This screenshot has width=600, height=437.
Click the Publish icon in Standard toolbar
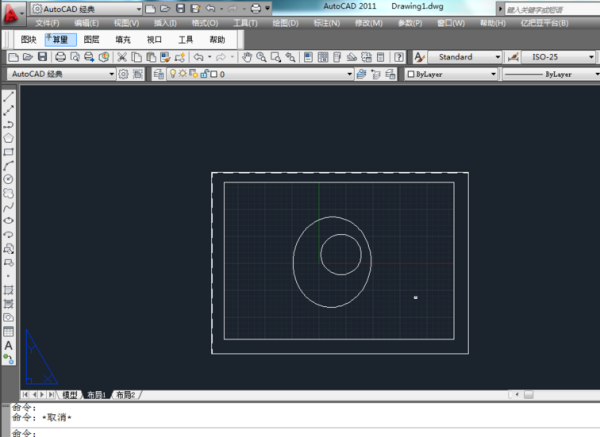click(89, 57)
